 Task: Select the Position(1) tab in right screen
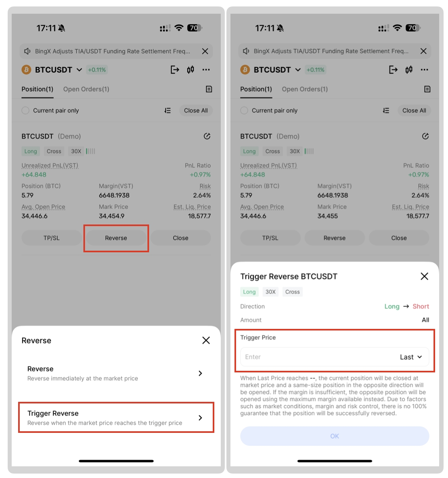point(256,89)
